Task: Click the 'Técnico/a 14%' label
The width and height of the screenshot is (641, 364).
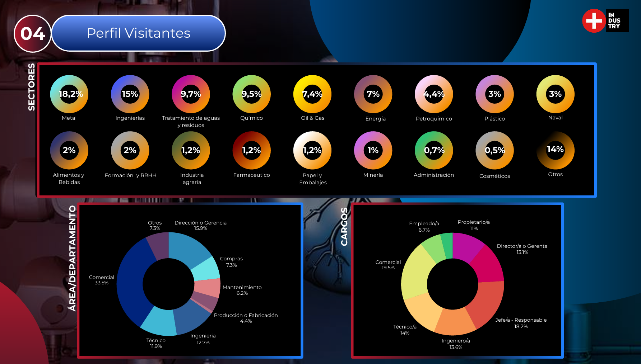Action: coord(405,330)
